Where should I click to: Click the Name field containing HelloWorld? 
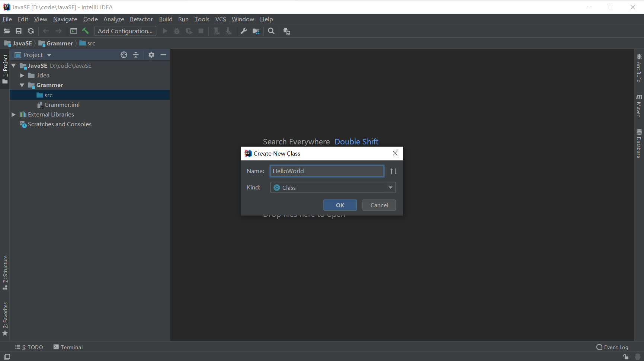pos(327,171)
